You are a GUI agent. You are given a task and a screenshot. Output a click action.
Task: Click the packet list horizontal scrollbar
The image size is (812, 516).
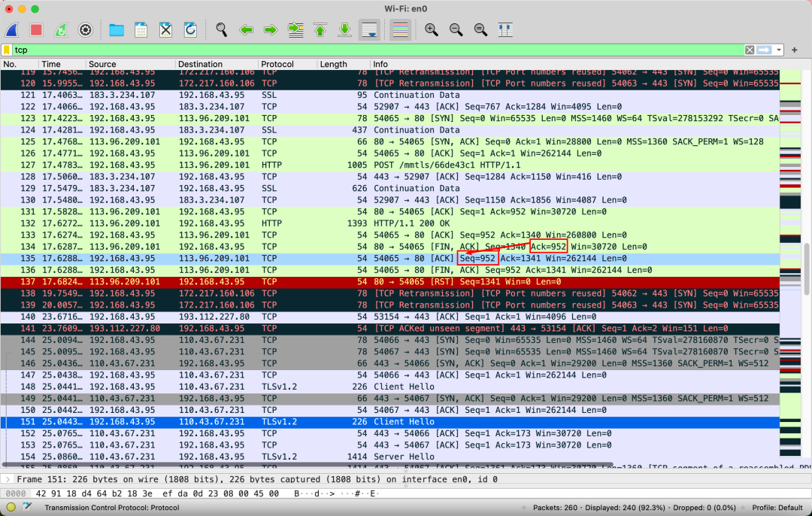pyautogui.click(x=308, y=465)
